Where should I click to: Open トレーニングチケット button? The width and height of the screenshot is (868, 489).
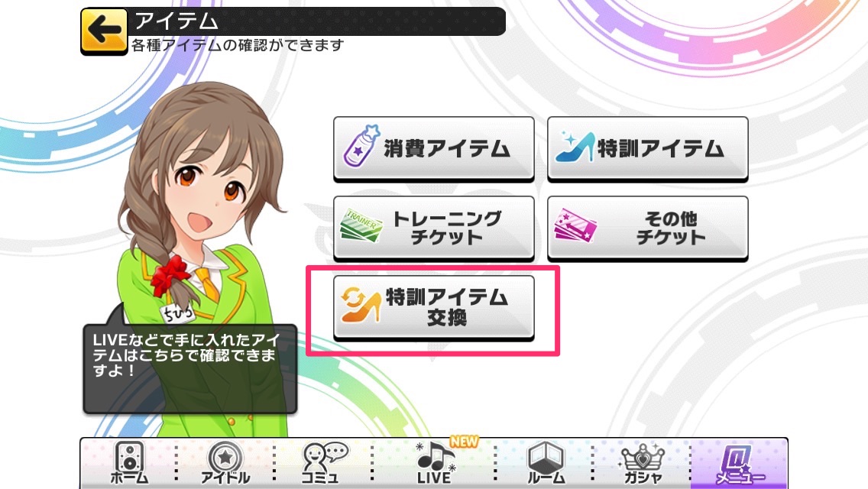pyautogui.click(x=433, y=228)
